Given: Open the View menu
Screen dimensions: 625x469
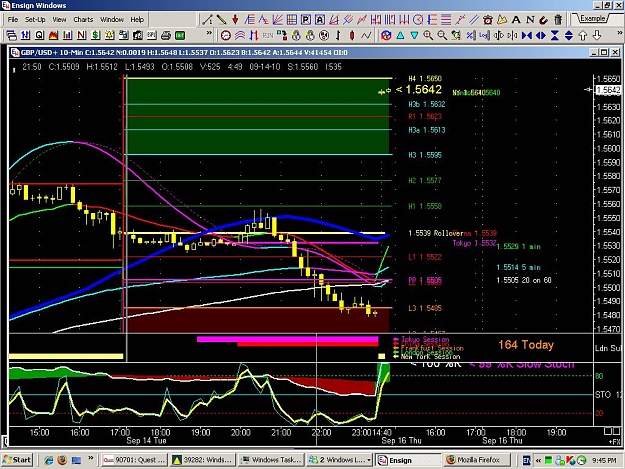Looking at the screenshot, I should pyautogui.click(x=59, y=20).
